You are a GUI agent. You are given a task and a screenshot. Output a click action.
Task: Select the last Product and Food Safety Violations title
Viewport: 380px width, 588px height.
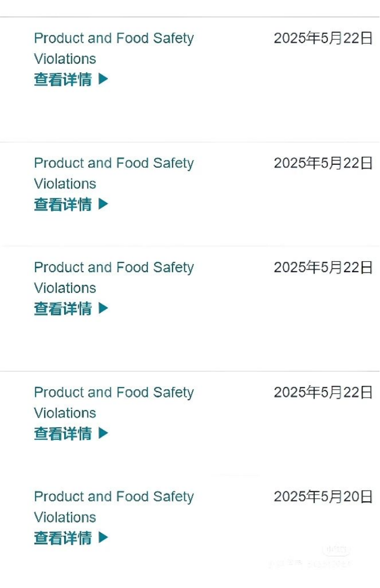point(113,507)
